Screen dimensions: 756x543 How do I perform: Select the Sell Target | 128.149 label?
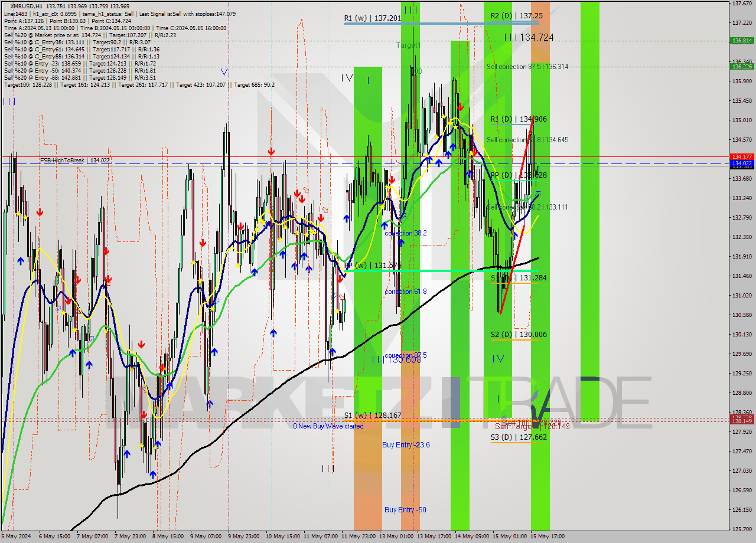532,426
